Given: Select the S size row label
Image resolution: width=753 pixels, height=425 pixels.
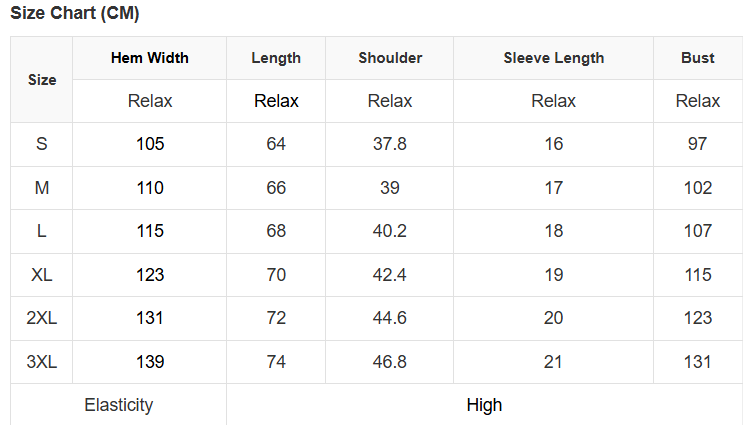Looking at the screenshot, I should [x=42, y=144].
